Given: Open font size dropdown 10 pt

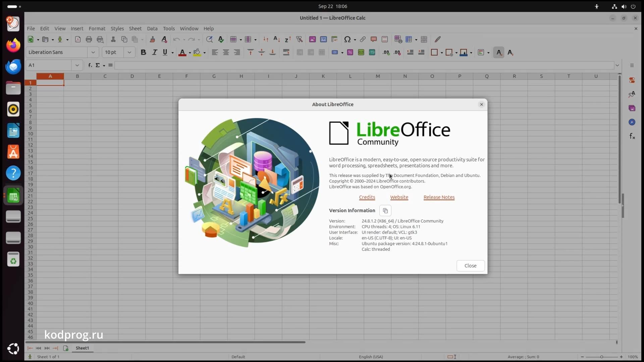Looking at the screenshot, I should tap(129, 52).
